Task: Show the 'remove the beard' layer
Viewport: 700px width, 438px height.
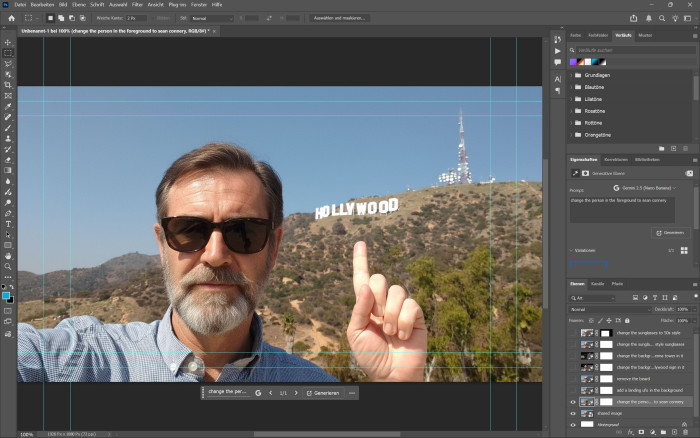Action: pyautogui.click(x=573, y=381)
